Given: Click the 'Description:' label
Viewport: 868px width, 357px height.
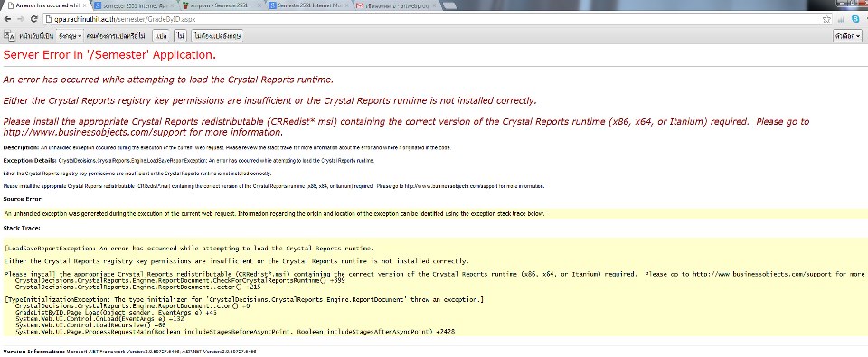Looking at the screenshot, I should (21, 148).
